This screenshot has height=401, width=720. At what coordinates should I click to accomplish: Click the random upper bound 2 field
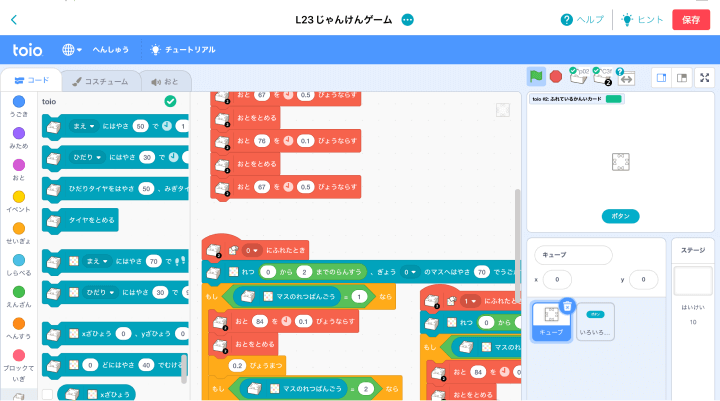pos(304,272)
